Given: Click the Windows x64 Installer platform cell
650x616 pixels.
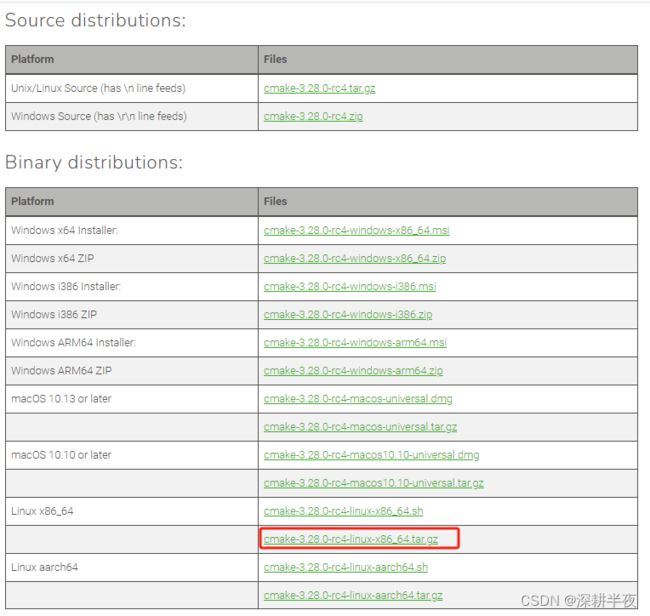Looking at the screenshot, I should 132,230.
